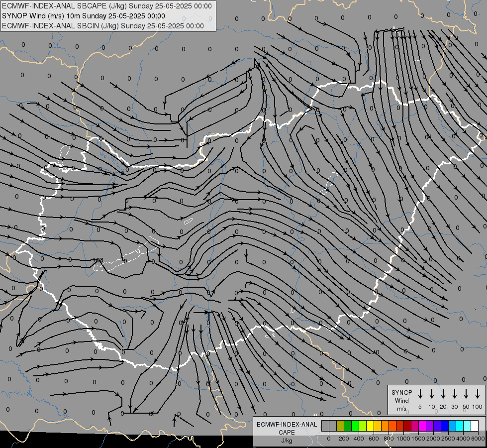Pick the olive 200 J/kg CAPE swatch

click(x=340, y=426)
